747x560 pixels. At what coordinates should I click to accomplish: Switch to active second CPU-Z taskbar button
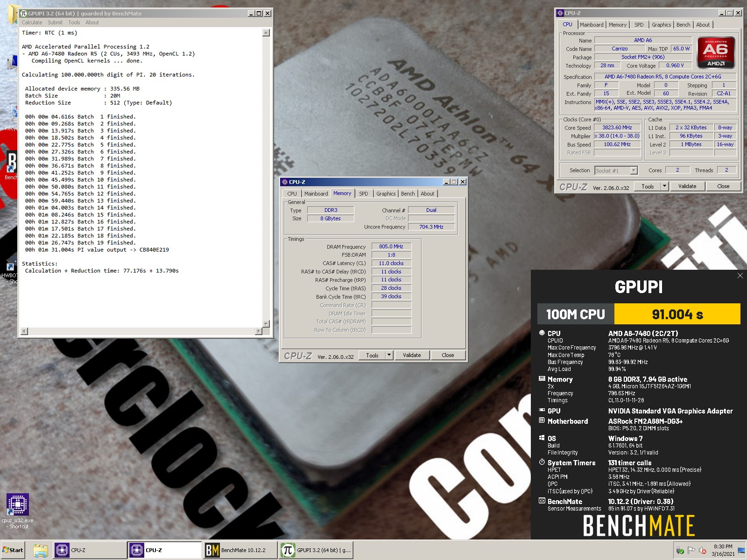[x=164, y=550]
